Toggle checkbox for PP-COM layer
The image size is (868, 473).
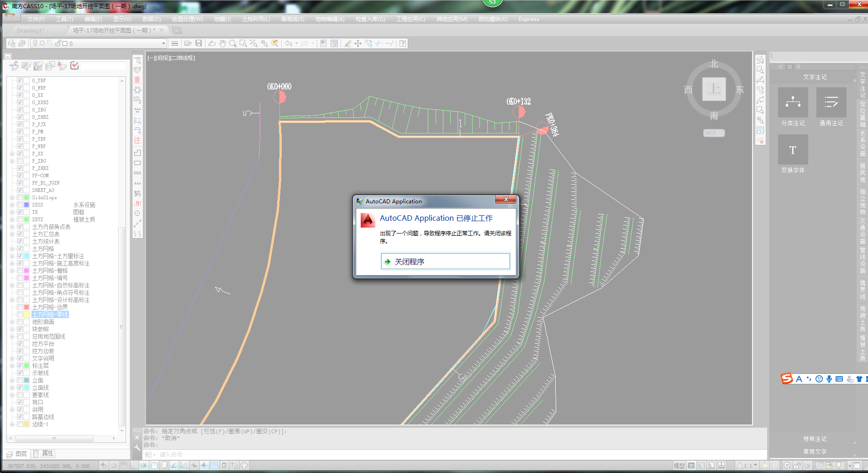(20, 175)
